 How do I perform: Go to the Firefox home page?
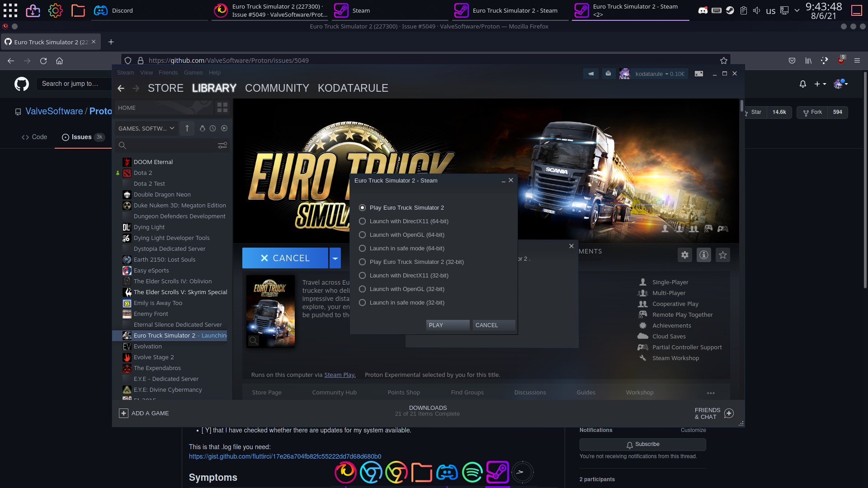(59, 61)
